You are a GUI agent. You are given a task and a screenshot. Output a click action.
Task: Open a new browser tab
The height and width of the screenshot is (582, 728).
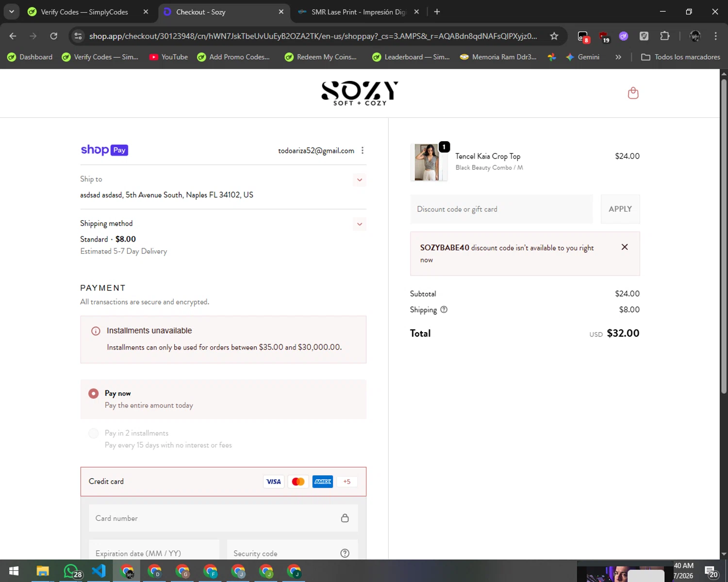437,12
